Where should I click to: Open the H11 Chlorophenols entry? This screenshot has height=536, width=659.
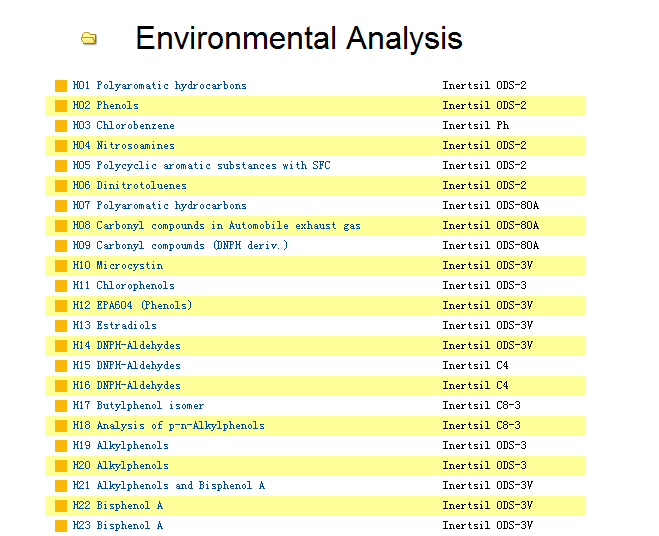(124, 285)
